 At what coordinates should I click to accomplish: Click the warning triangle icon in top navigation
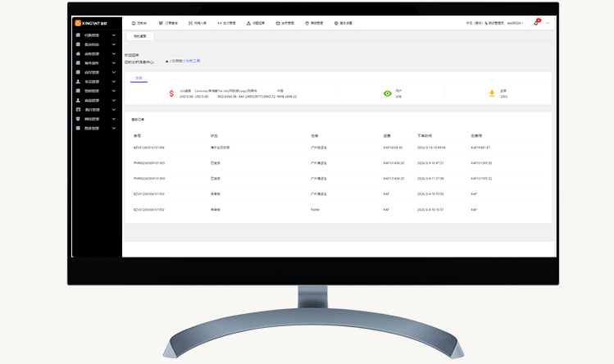click(x=249, y=23)
